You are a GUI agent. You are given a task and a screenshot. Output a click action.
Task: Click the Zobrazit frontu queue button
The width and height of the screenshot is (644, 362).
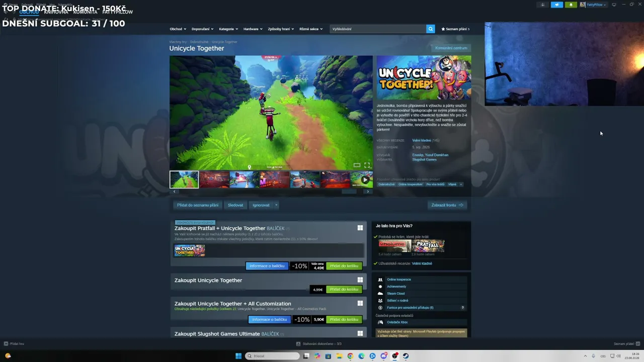447,205
